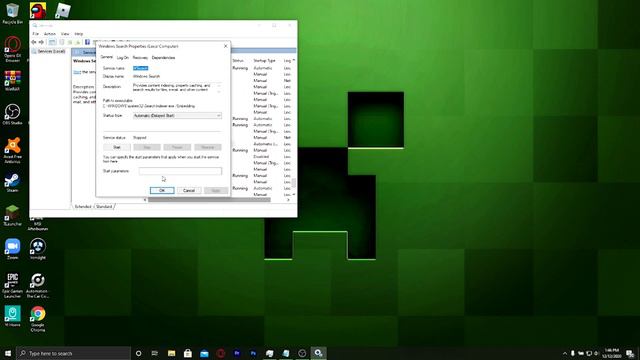640x360 pixels.
Task: Launch Steam from the desktop
Action: 12,182
